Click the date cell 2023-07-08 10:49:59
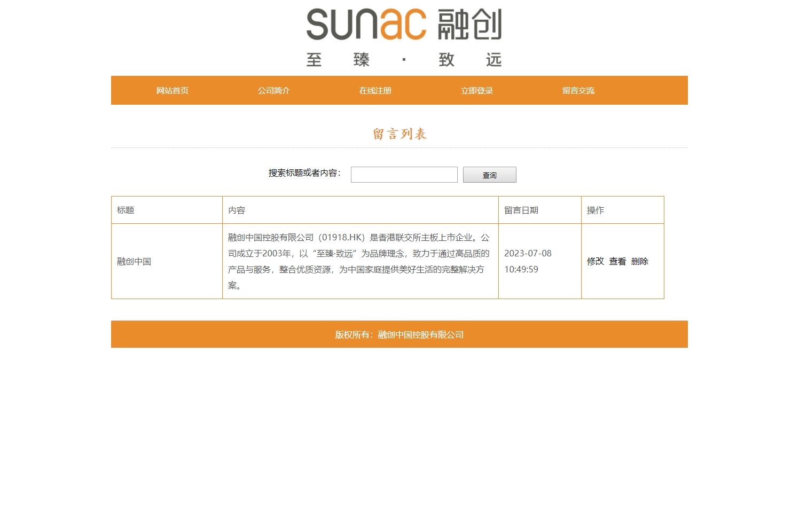799x532 pixels. pyautogui.click(x=540, y=261)
